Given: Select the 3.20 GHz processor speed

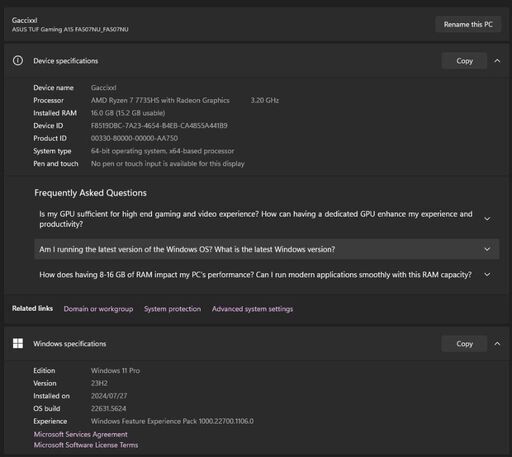Looking at the screenshot, I should (x=265, y=100).
